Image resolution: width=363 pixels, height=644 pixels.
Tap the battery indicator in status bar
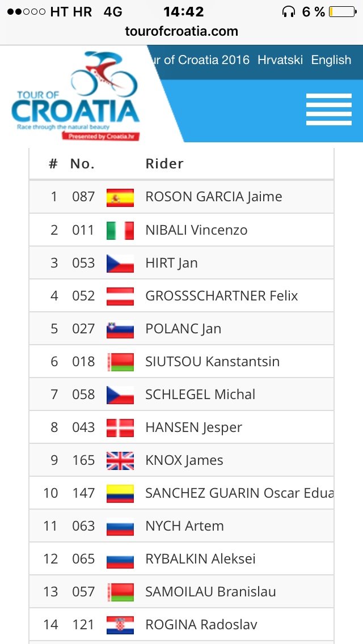point(343,12)
